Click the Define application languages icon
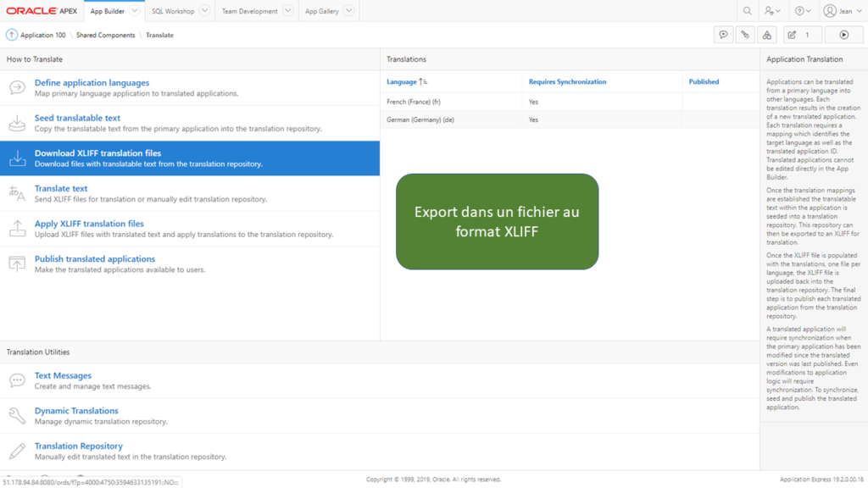Image resolution: width=868 pixels, height=488 pixels. pyautogui.click(x=17, y=87)
